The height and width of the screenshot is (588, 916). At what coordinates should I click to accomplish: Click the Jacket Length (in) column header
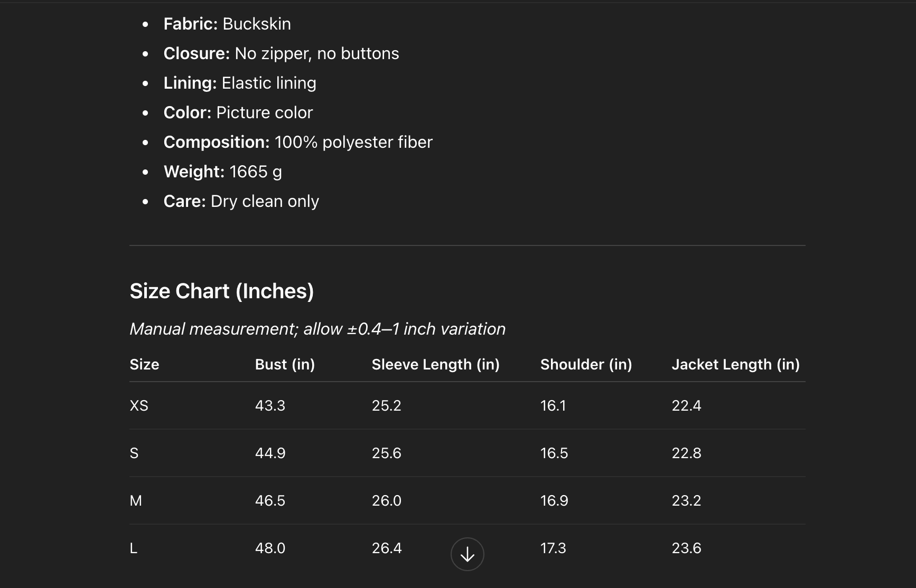(735, 364)
